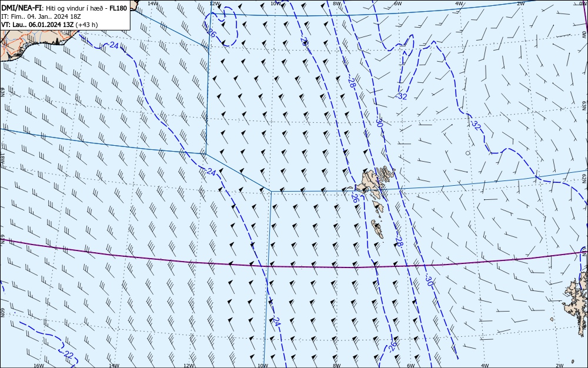Click the '24' isotherm label near the bottom 10W meridian
588x368 pixels.
coord(277,322)
